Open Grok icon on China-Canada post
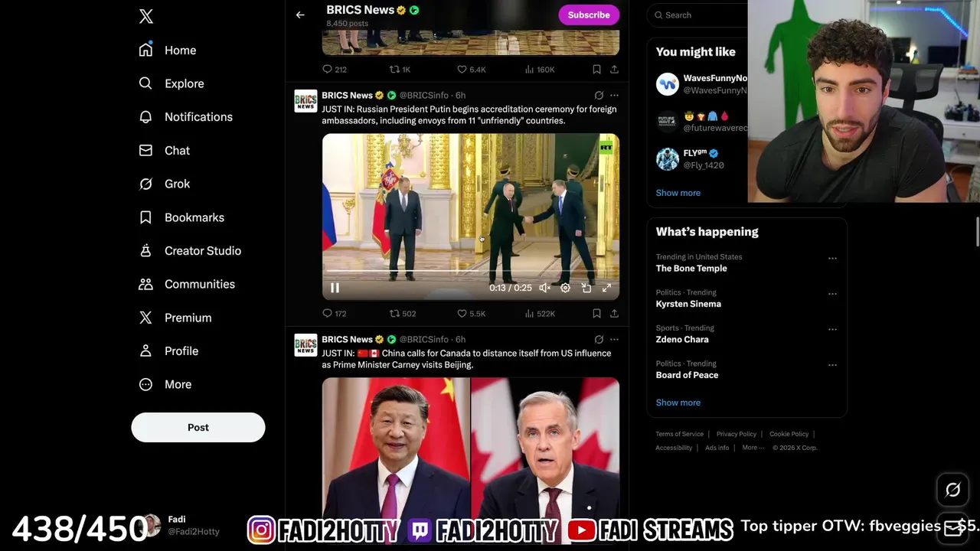980x551 pixels. pos(599,339)
